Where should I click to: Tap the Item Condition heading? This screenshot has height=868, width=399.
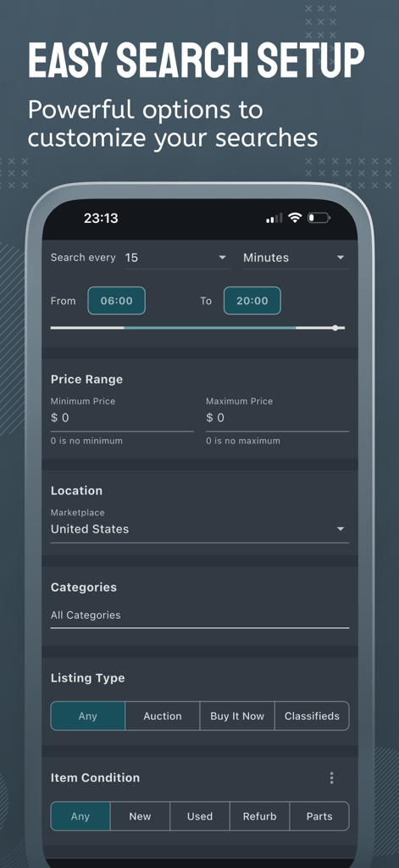point(95,778)
